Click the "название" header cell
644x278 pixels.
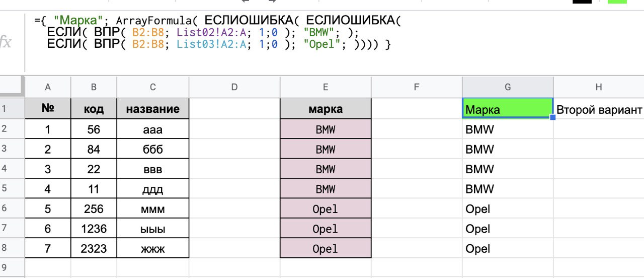153,109
